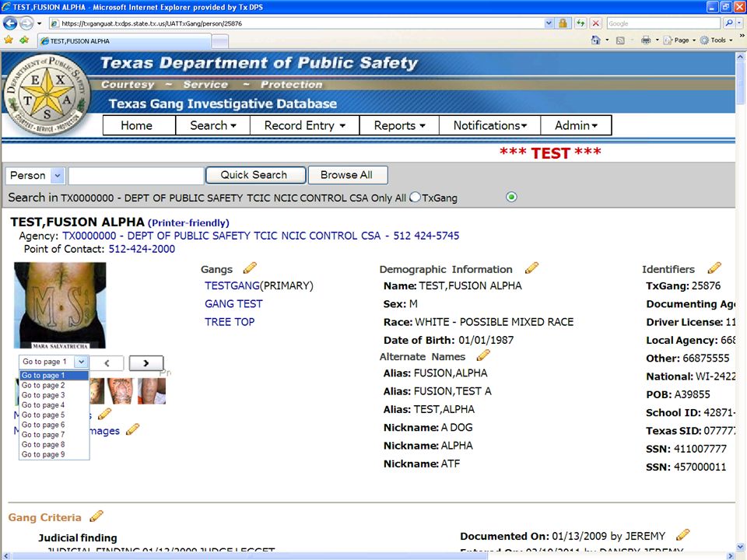Click the pencil icon beside 'mages' link
This screenshot has height=560, width=747.
click(132, 429)
